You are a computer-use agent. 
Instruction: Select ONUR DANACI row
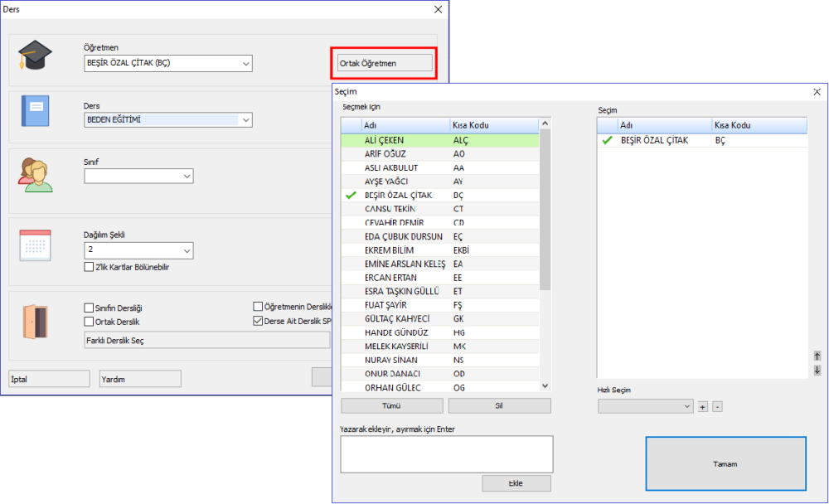pyautogui.click(x=440, y=374)
